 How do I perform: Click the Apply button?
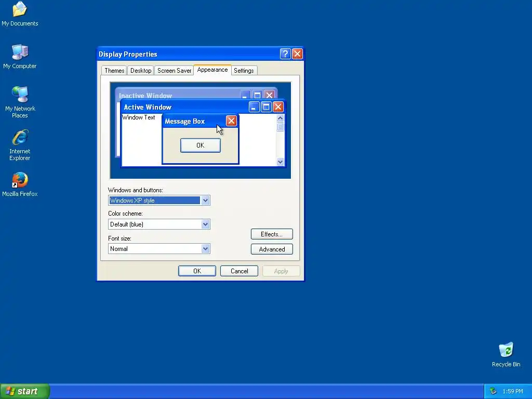point(281,271)
